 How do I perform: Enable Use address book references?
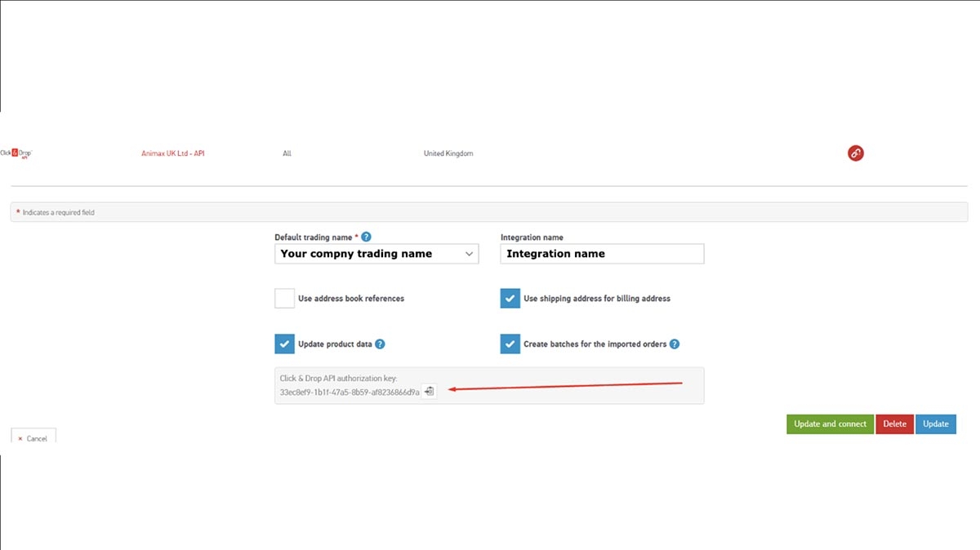tap(284, 298)
